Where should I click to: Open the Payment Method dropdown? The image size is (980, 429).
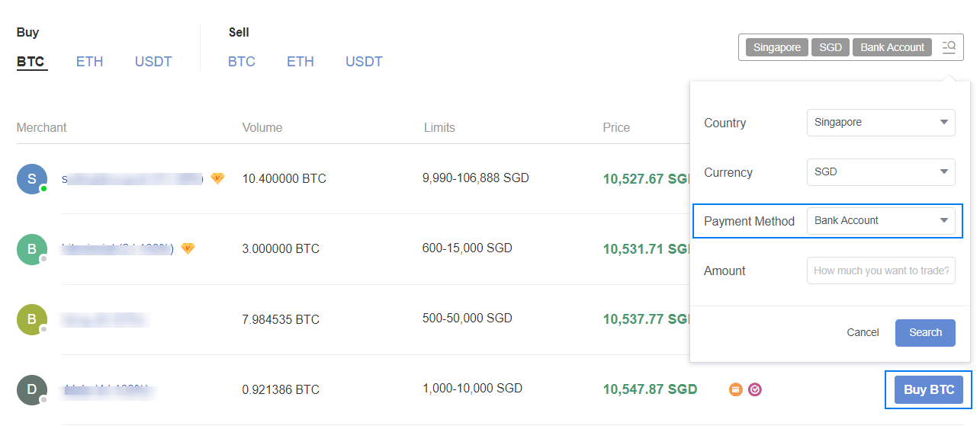tap(881, 221)
